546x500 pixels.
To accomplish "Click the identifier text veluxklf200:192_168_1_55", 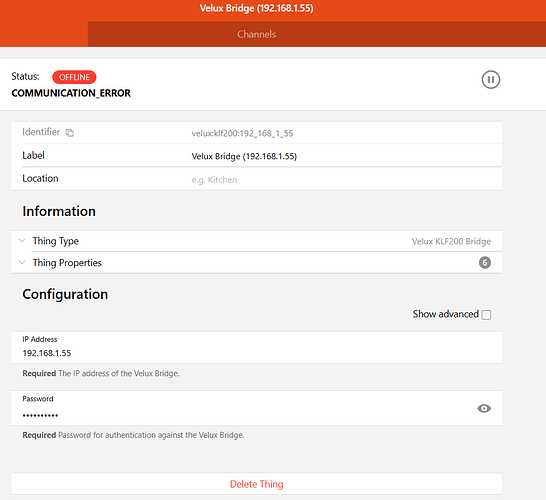I will point(242,133).
